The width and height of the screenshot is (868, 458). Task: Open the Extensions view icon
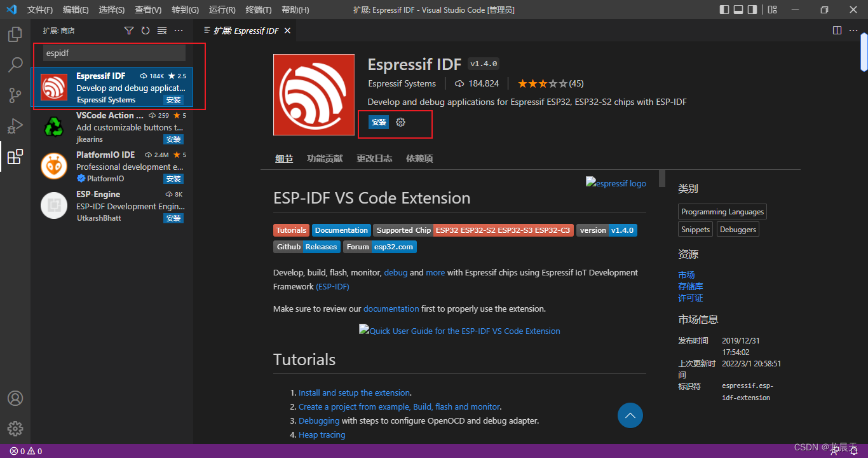(x=15, y=156)
